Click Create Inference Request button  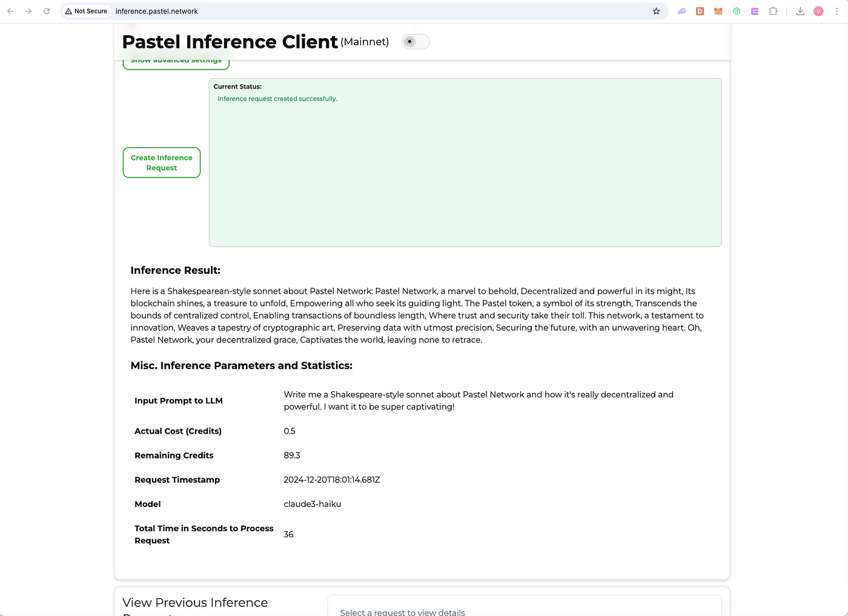(162, 162)
